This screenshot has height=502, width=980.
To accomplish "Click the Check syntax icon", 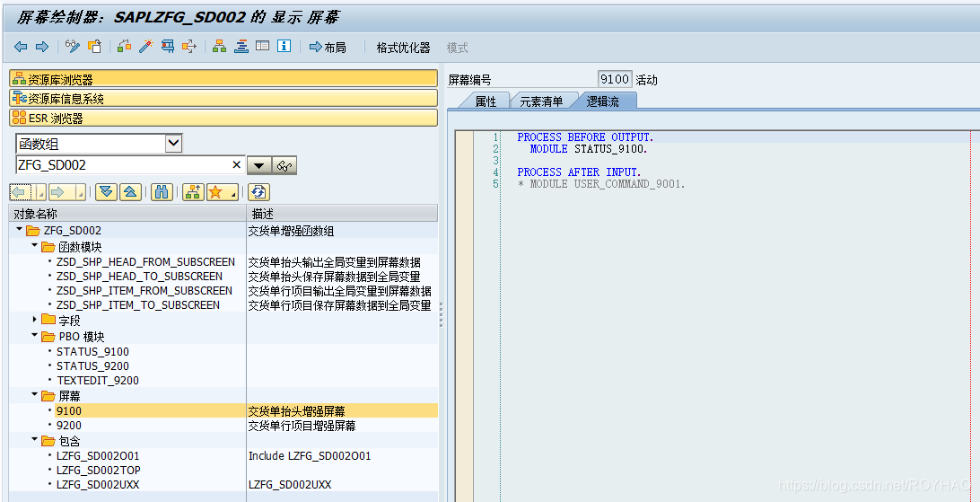I will coord(125,47).
